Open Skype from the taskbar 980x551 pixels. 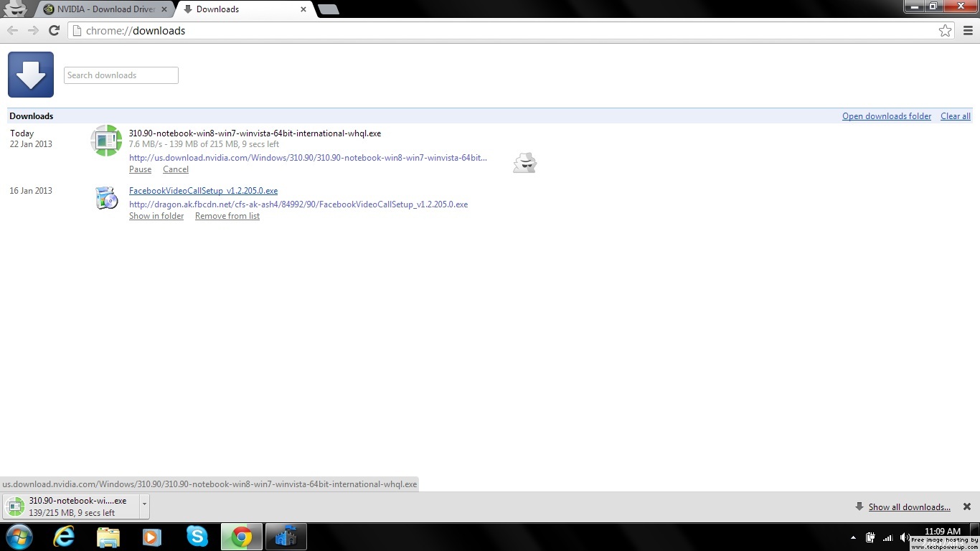coord(197,537)
